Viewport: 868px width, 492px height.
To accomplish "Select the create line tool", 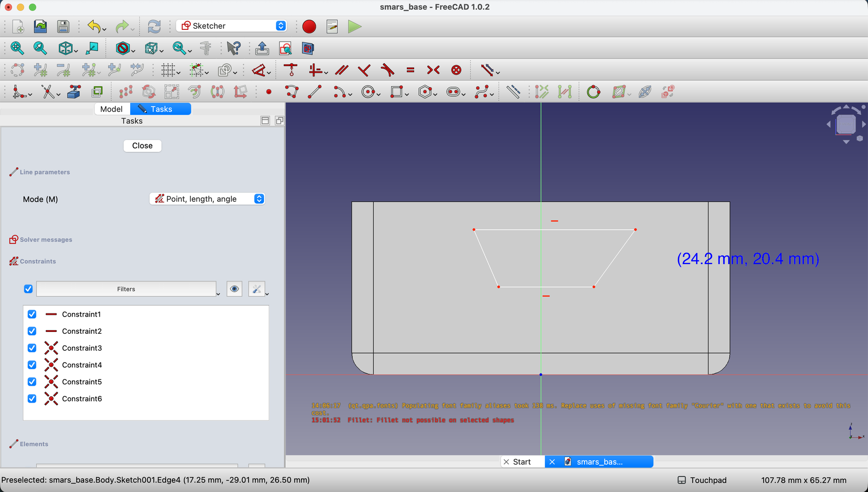I will pos(315,92).
